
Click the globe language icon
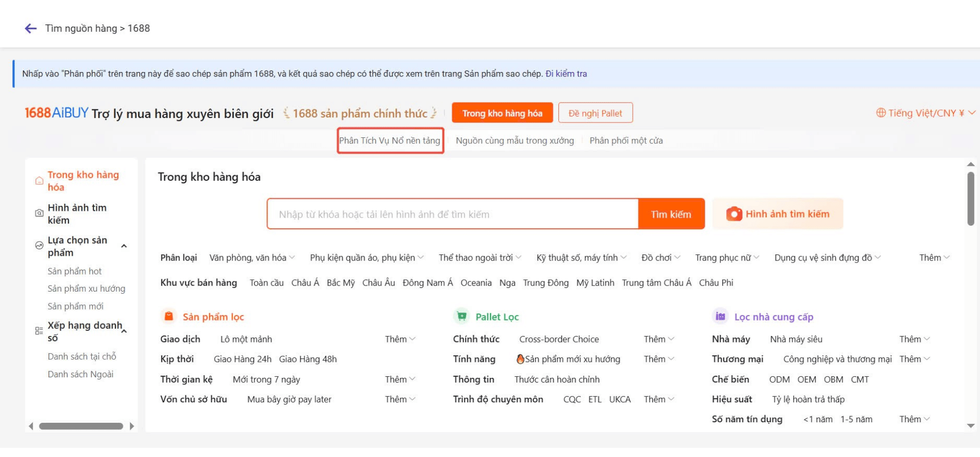coord(880,113)
